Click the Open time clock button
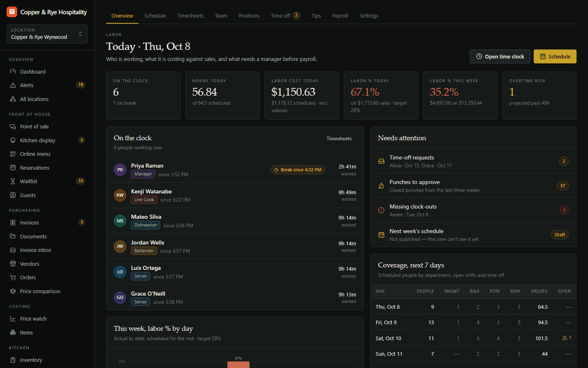The image size is (588, 368). pos(500,56)
